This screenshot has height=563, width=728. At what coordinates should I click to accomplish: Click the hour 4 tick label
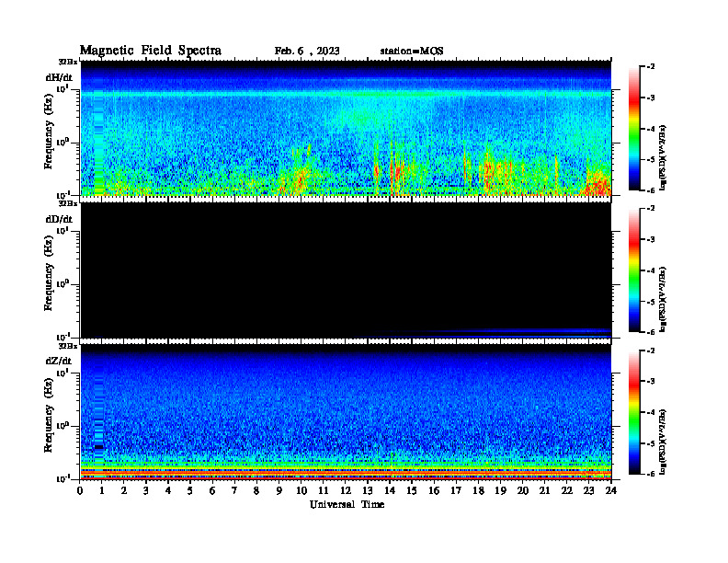pyautogui.click(x=168, y=491)
